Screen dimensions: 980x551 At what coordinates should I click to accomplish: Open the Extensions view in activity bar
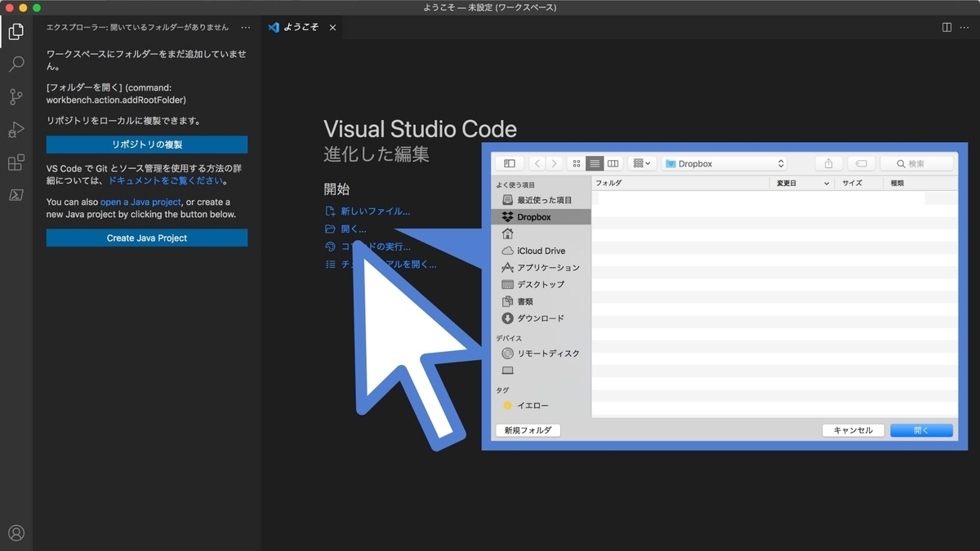point(16,162)
